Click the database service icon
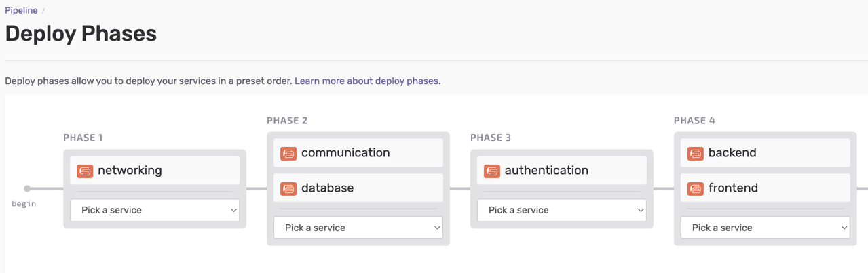Image resolution: width=868 pixels, height=273 pixels. pyautogui.click(x=288, y=188)
